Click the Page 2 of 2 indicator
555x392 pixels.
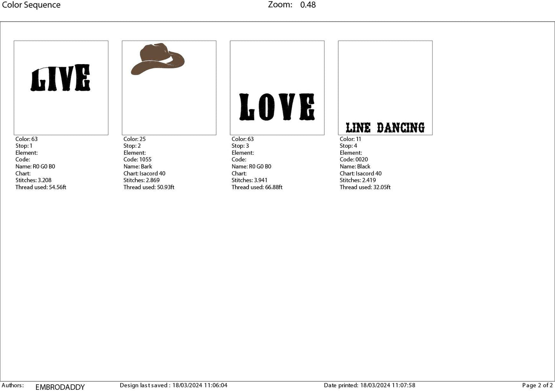click(537, 385)
